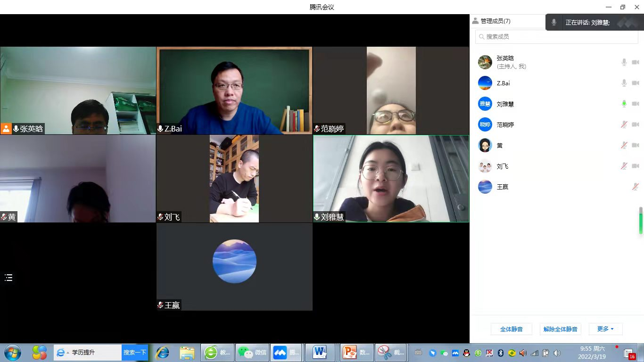This screenshot has width=644, height=362.
Task: Open the 管理成员(7) panel header
Action: [x=491, y=21]
